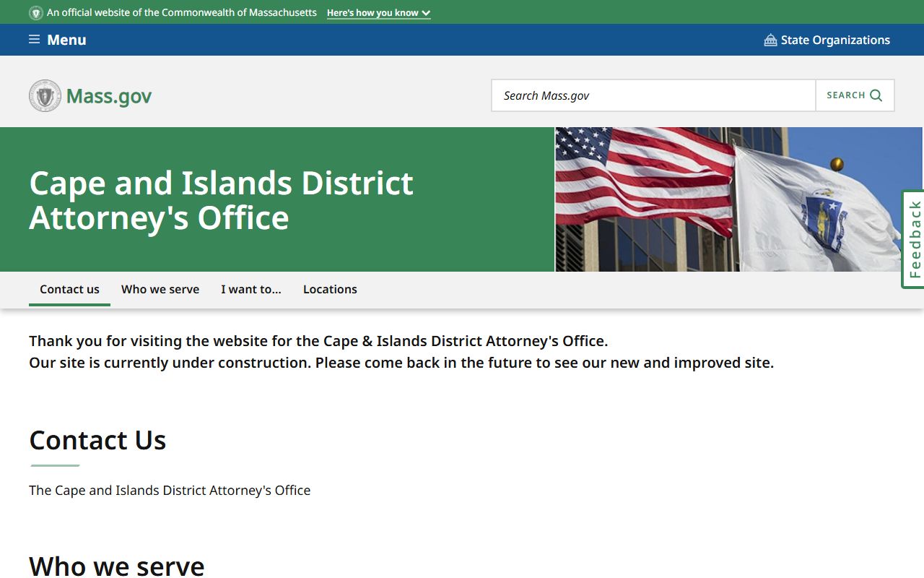The height and width of the screenshot is (578, 924).
Task: Click "An official website of the Commonwealth" text
Action: (x=182, y=13)
